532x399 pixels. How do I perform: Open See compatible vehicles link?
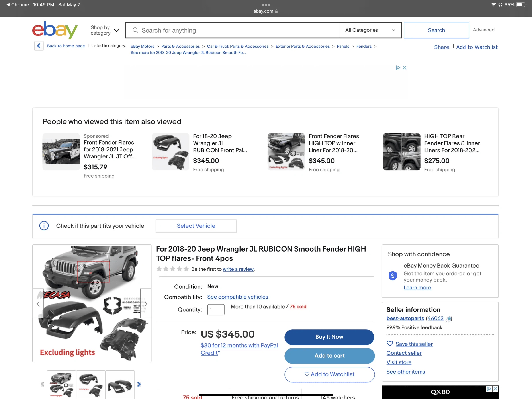point(238,297)
